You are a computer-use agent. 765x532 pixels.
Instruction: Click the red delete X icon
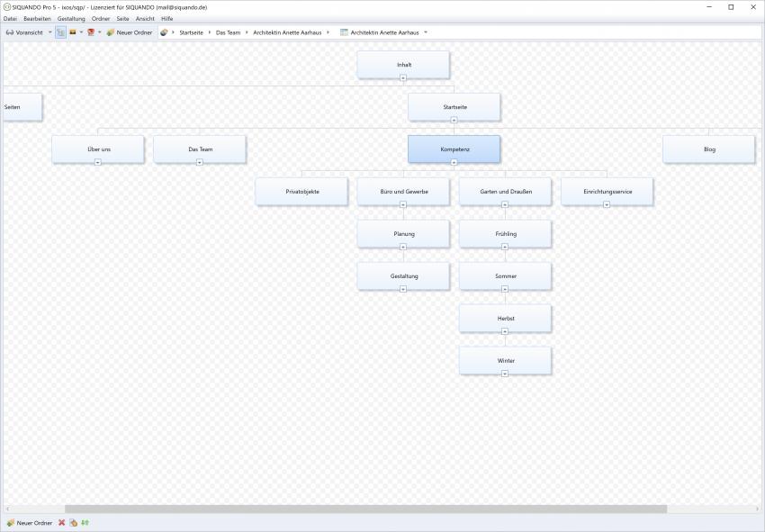pyautogui.click(x=62, y=523)
